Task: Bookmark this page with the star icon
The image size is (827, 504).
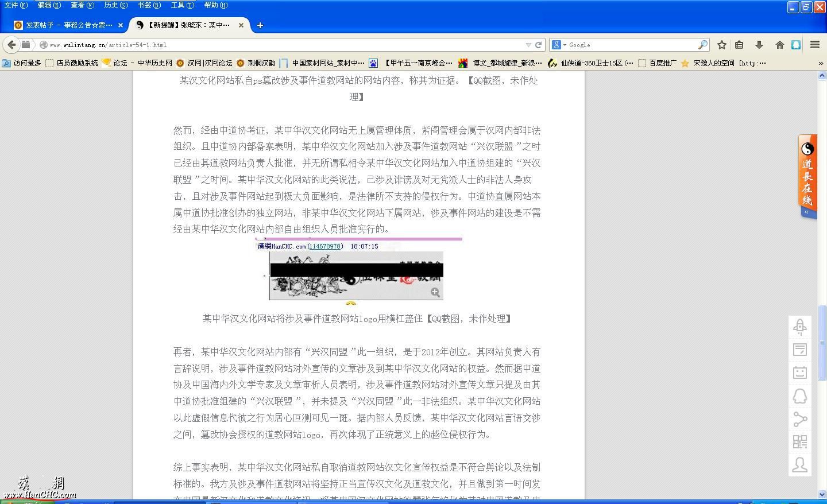Action: click(721, 44)
